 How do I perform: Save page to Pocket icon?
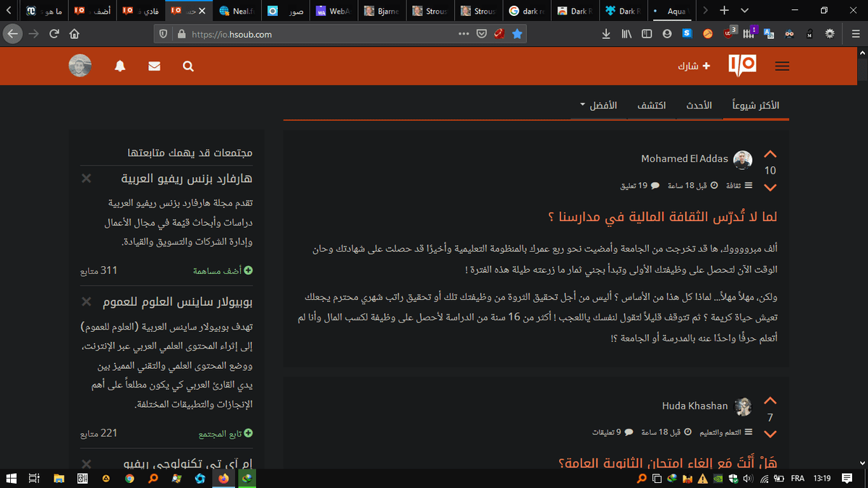tap(482, 34)
